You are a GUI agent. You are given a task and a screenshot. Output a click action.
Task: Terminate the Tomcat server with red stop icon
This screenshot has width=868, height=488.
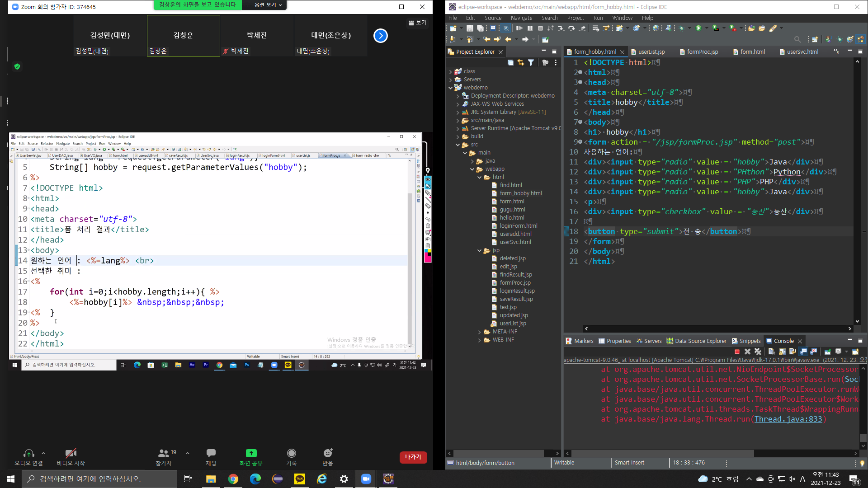coord(737,352)
